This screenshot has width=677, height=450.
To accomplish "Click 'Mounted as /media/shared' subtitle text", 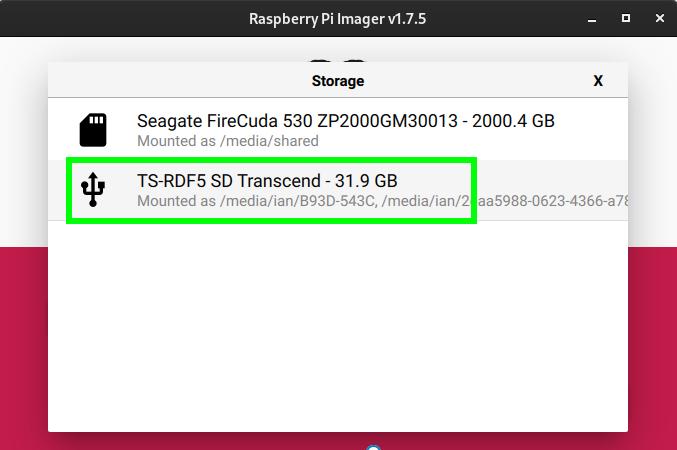I will coord(227,142).
